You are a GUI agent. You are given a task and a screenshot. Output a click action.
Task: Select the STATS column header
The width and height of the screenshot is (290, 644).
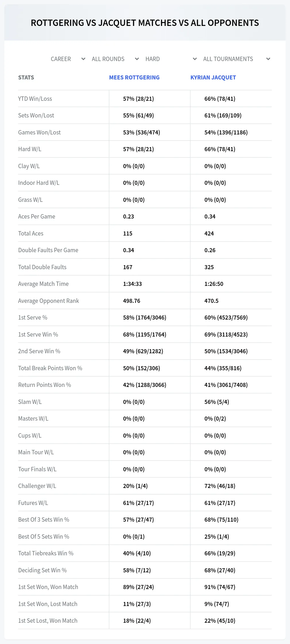click(x=26, y=77)
